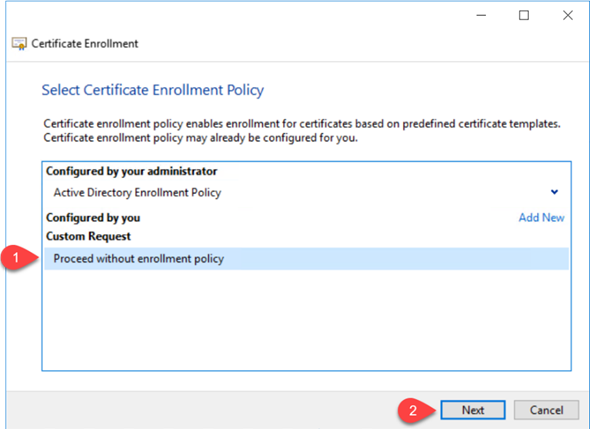Expand Active Directory Enrollment Policy details chevron
Viewport: 590px width, 429px height.
tap(554, 192)
